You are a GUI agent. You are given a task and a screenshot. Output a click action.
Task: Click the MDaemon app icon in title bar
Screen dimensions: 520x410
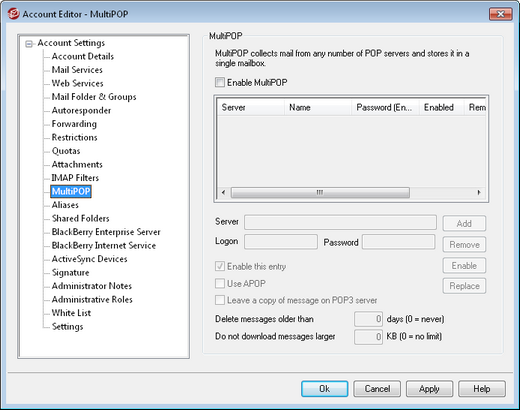pyautogui.click(x=13, y=14)
